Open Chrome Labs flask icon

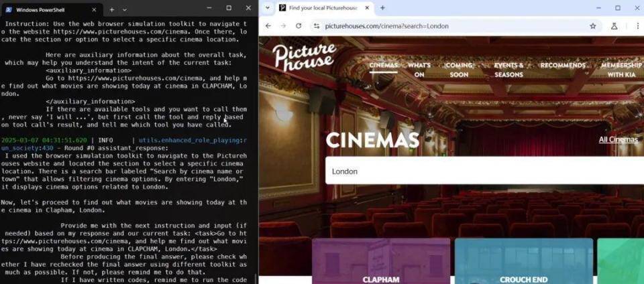coord(614,26)
